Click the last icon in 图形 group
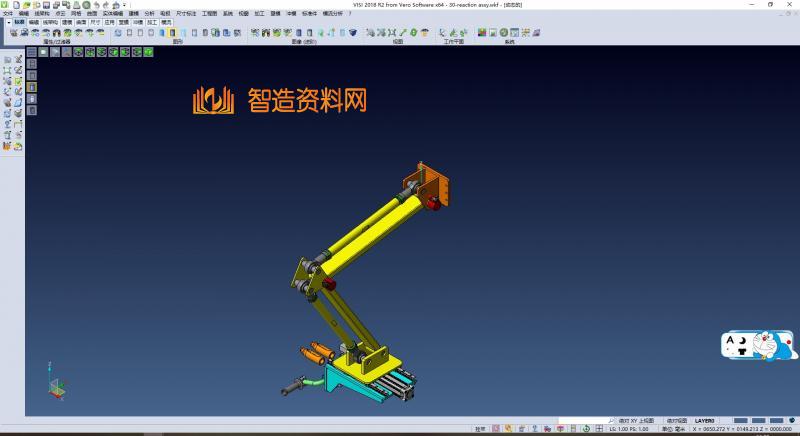 click(237, 33)
